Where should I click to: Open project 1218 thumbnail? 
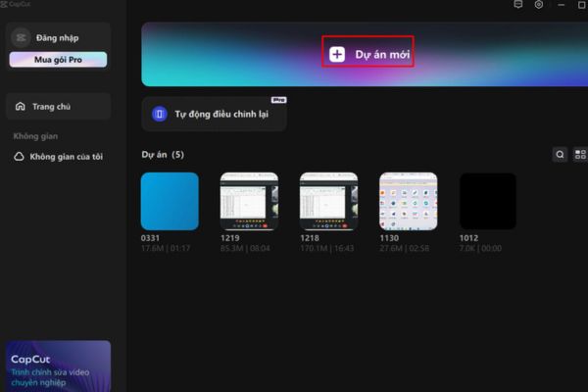click(x=328, y=201)
